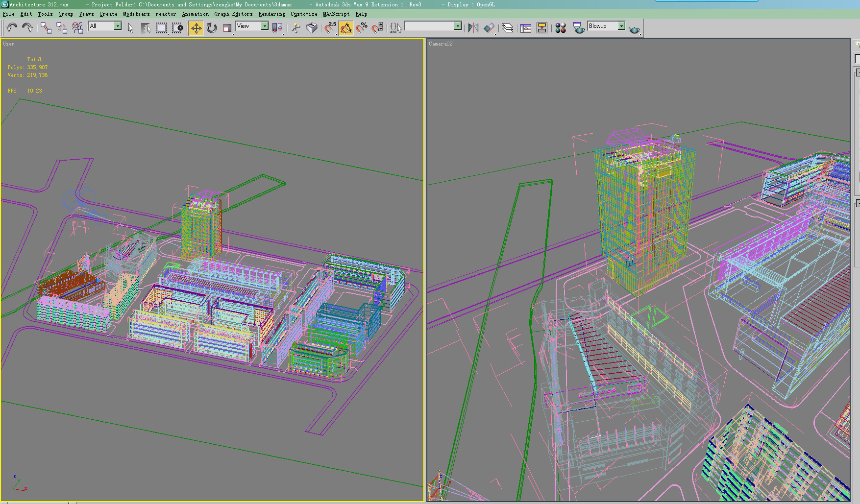The width and height of the screenshot is (860, 504).
Task: Open the Modifiers menu
Action: (136, 14)
